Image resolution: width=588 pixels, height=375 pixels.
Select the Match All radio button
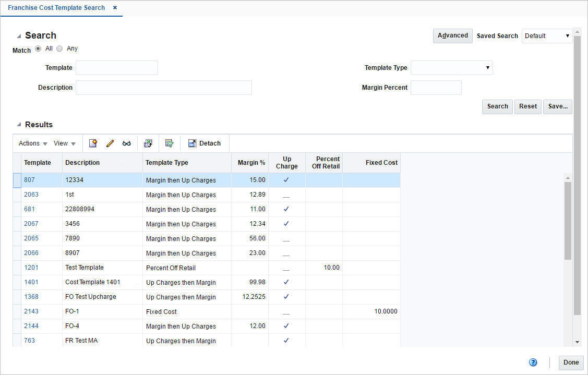[38, 48]
